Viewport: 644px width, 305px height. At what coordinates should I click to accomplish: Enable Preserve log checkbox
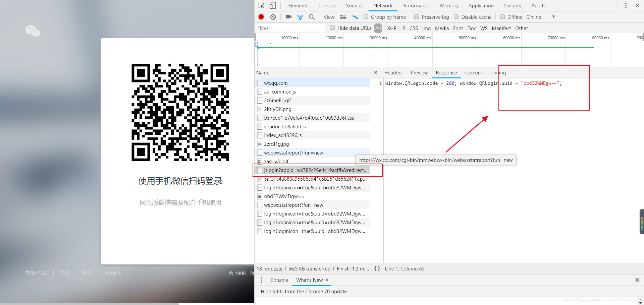(417, 17)
